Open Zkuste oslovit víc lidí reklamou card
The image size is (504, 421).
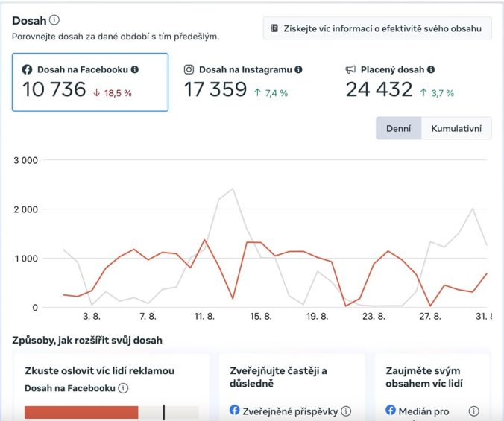point(112,370)
